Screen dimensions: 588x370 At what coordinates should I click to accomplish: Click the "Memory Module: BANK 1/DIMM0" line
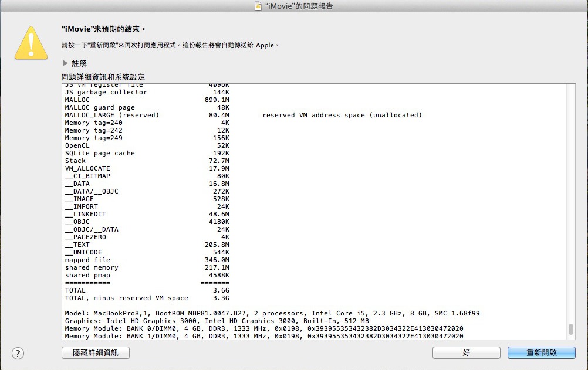(264, 336)
